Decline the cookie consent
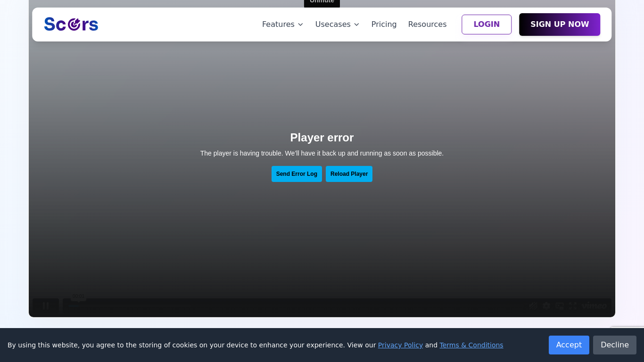Image resolution: width=644 pixels, height=362 pixels. coord(614,345)
